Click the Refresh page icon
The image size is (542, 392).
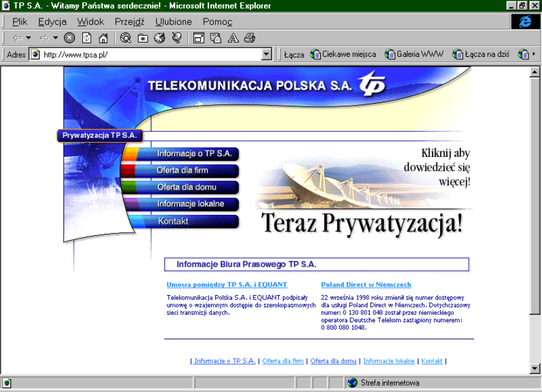pyautogui.click(x=87, y=38)
